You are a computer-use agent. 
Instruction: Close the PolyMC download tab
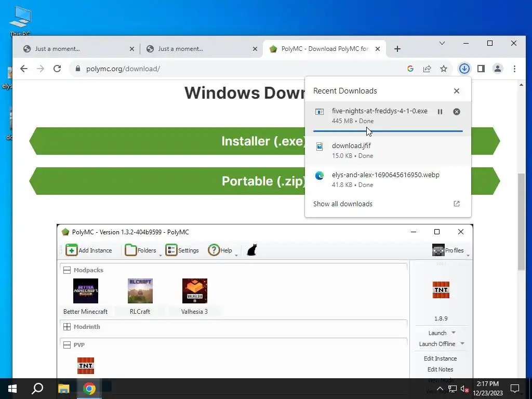coord(377,49)
